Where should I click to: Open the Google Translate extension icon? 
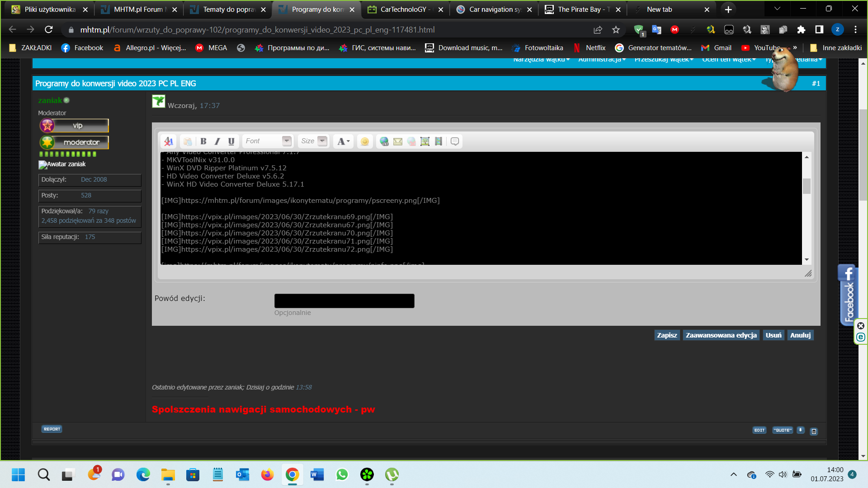656,29
